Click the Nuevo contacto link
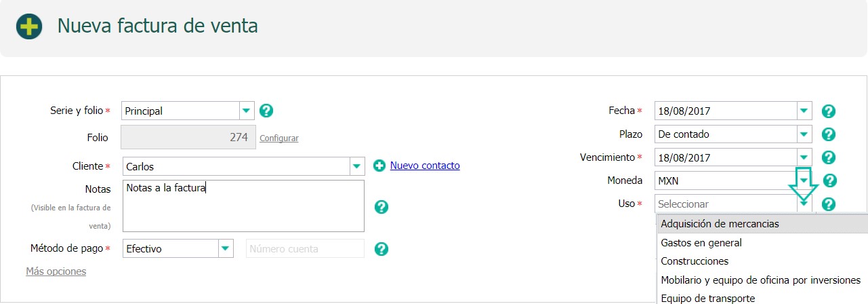 [425, 166]
